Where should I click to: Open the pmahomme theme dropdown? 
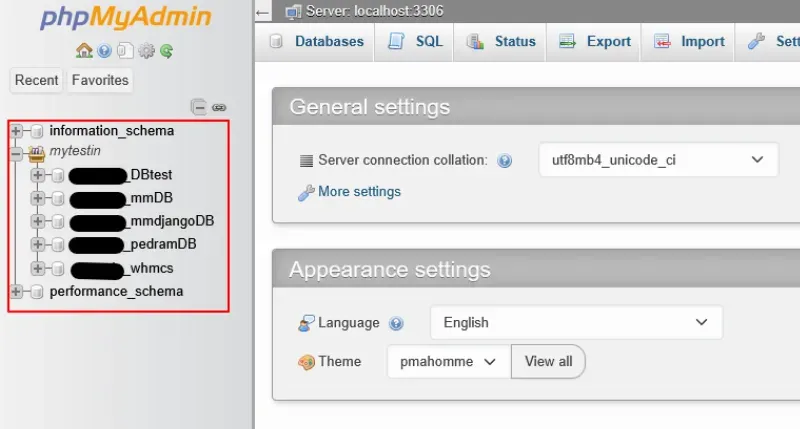pyautogui.click(x=449, y=362)
